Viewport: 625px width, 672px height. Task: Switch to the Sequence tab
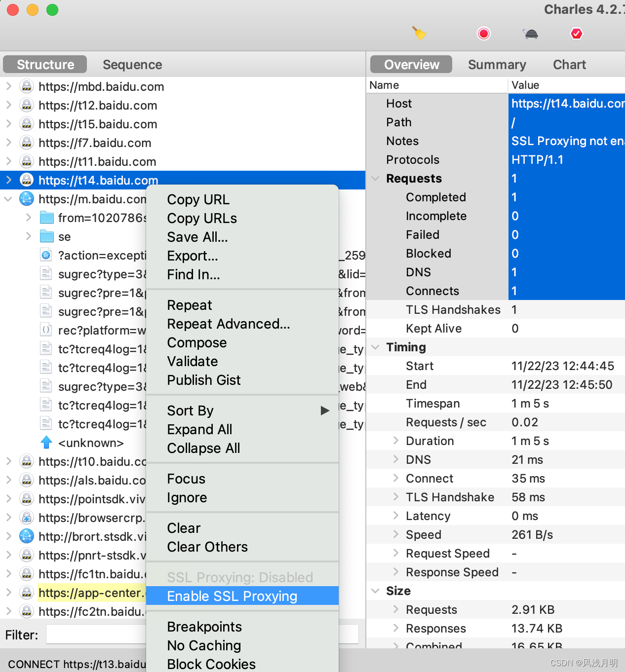coord(132,65)
